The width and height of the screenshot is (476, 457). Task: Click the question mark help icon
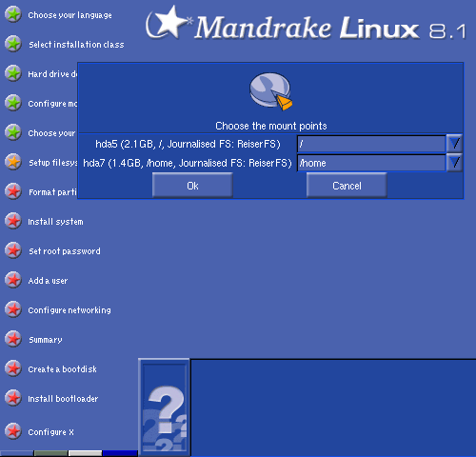164,407
